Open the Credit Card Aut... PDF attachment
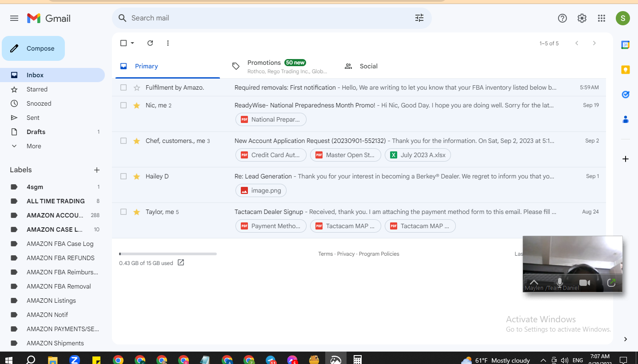The width and height of the screenshot is (638, 364). [271, 155]
